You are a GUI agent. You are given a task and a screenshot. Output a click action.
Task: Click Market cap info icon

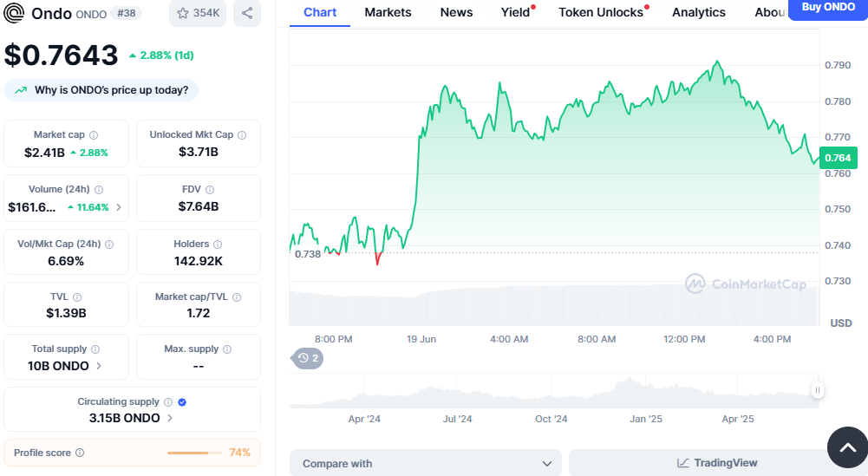click(x=94, y=135)
